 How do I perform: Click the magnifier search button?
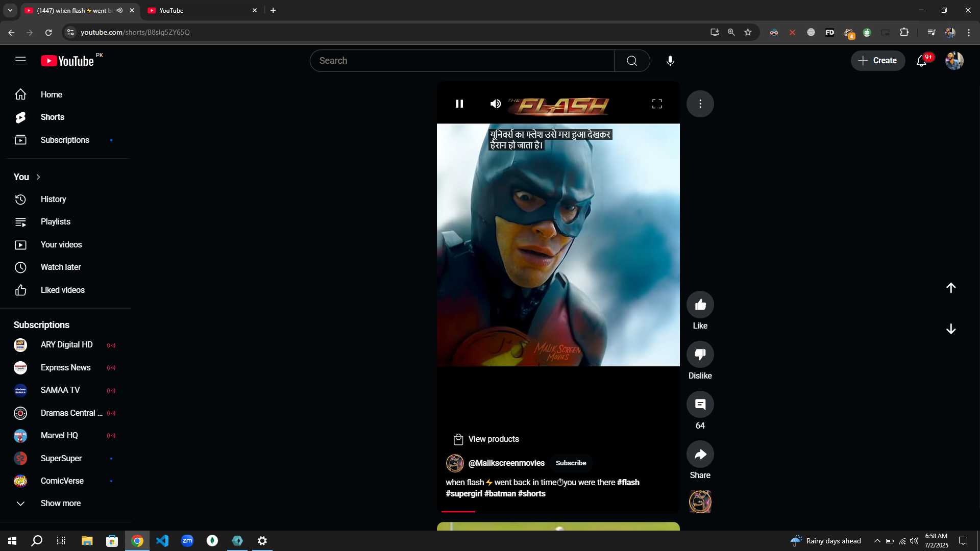tap(632, 61)
